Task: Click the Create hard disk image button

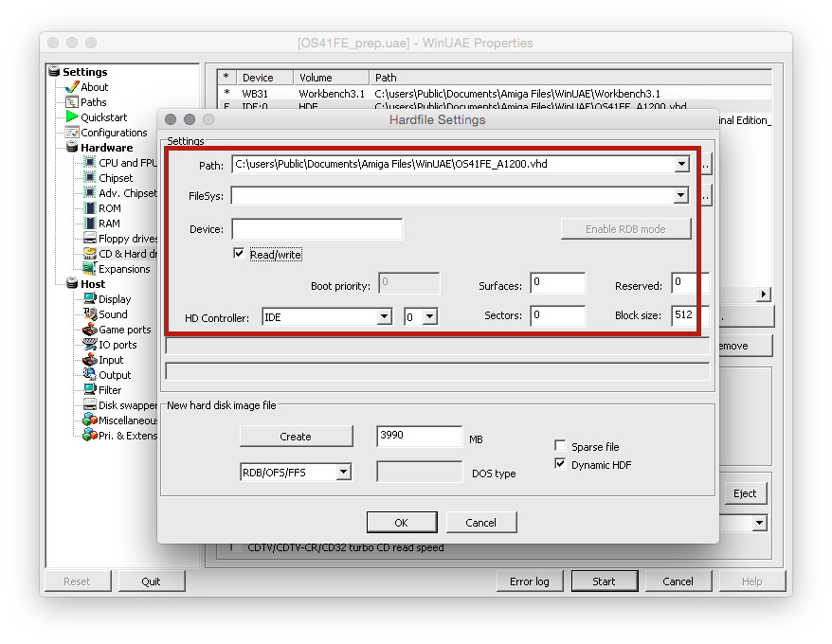Action: (296, 436)
